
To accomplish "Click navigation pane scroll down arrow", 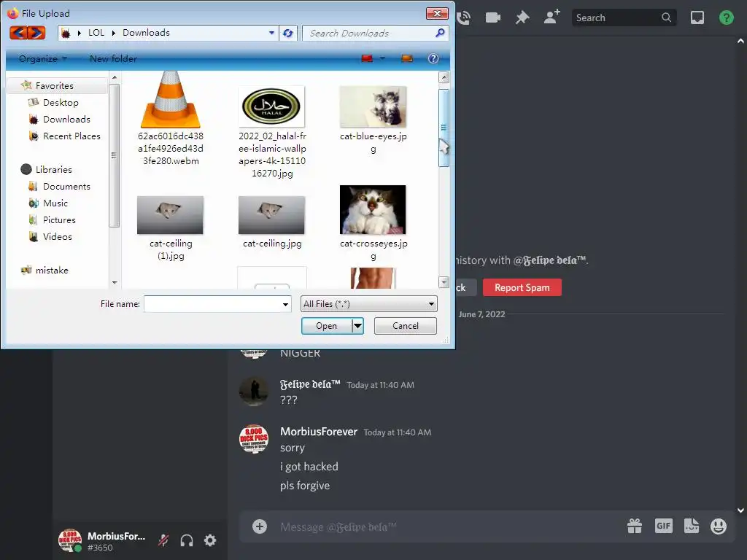I will pos(115,282).
